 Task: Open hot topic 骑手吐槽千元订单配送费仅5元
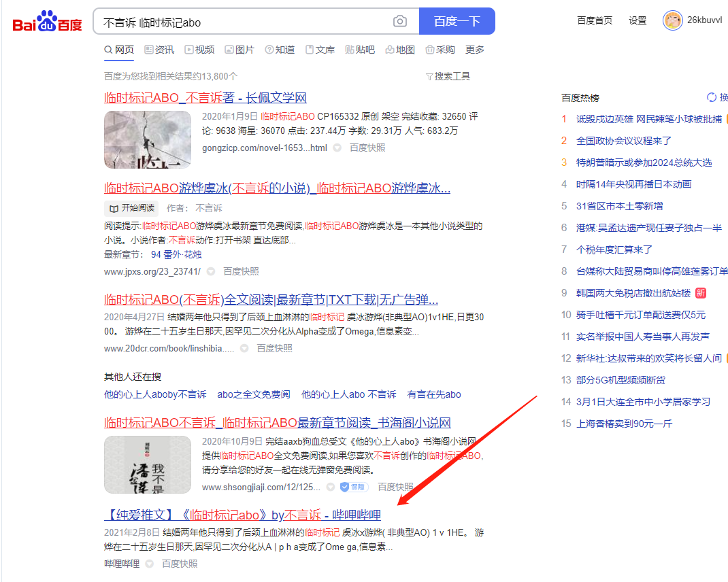click(x=641, y=315)
